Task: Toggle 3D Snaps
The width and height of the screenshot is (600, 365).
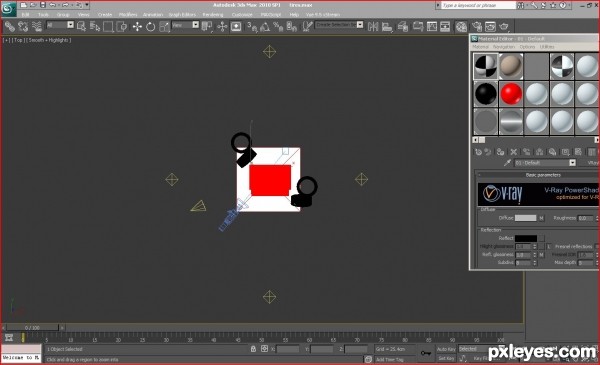Action: (252, 26)
